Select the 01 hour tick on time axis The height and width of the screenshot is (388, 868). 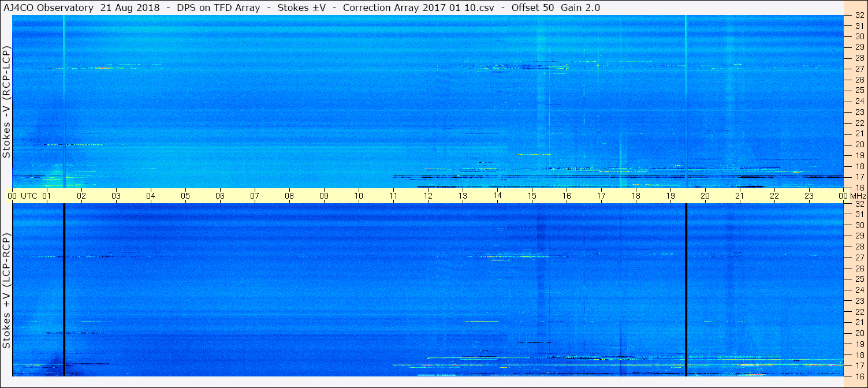47,196
